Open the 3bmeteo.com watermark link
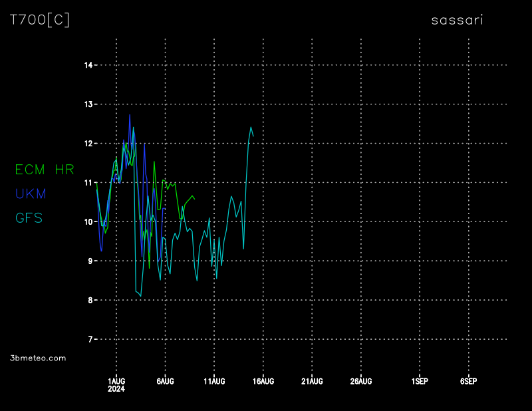 [x=38, y=358]
